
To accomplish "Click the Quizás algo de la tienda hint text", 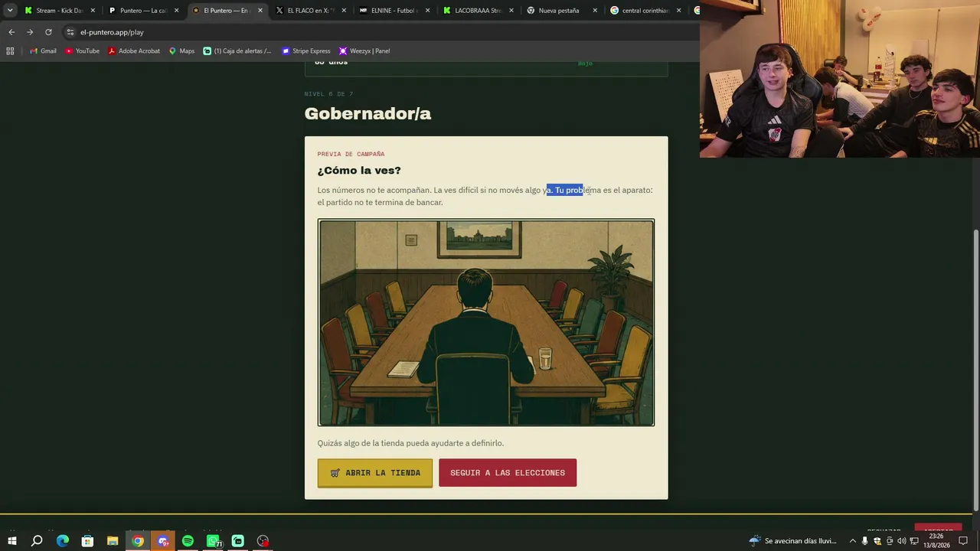I will 410,443.
